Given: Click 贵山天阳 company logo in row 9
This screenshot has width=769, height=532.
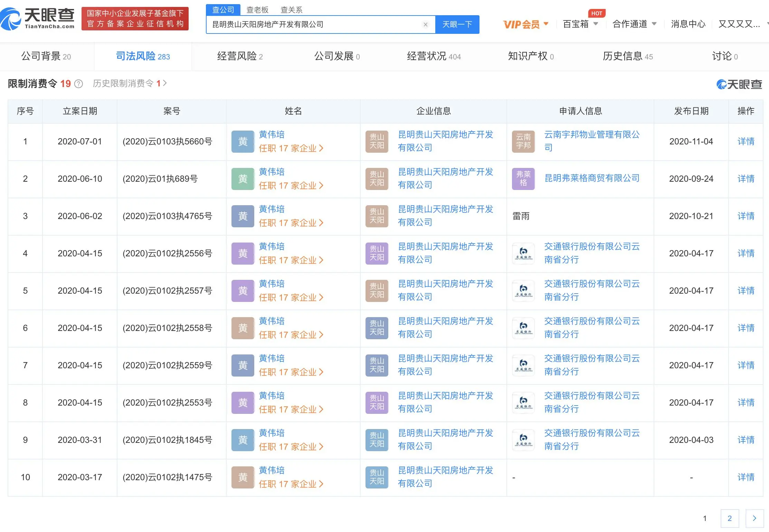Looking at the screenshot, I should pyautogui.click(x=377, y=440).
